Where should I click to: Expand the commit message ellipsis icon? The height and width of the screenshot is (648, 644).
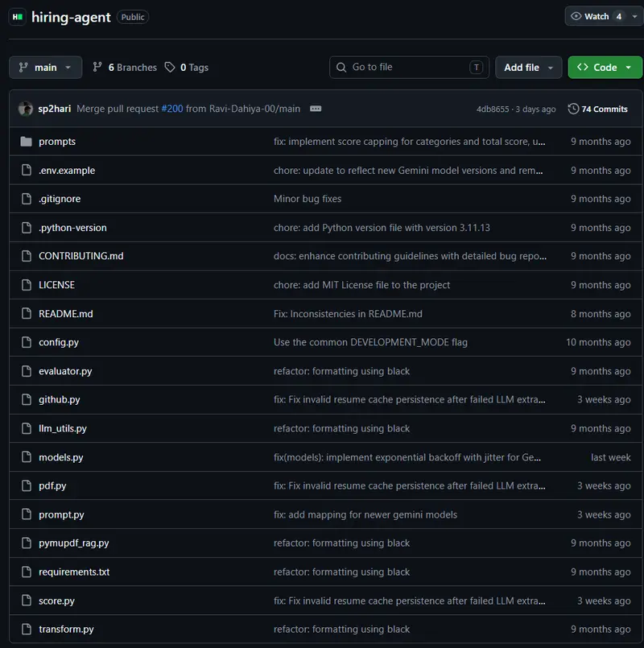pyautogui.click(x=316, y=109)
